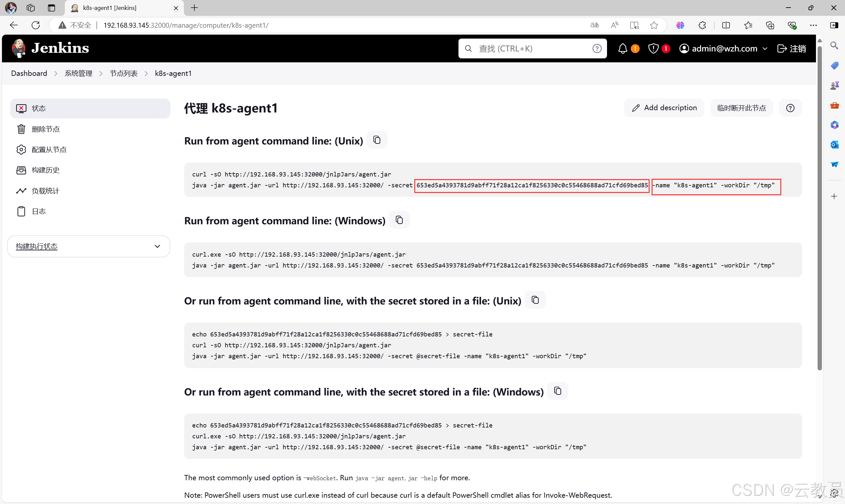
Task: Copy the Unix agent command
Action: tap(377, 140)
